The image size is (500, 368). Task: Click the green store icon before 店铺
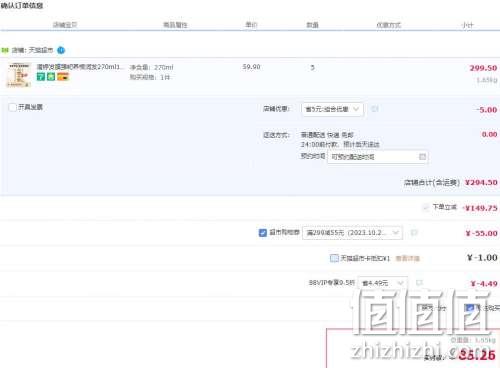(x=5, y=50)
